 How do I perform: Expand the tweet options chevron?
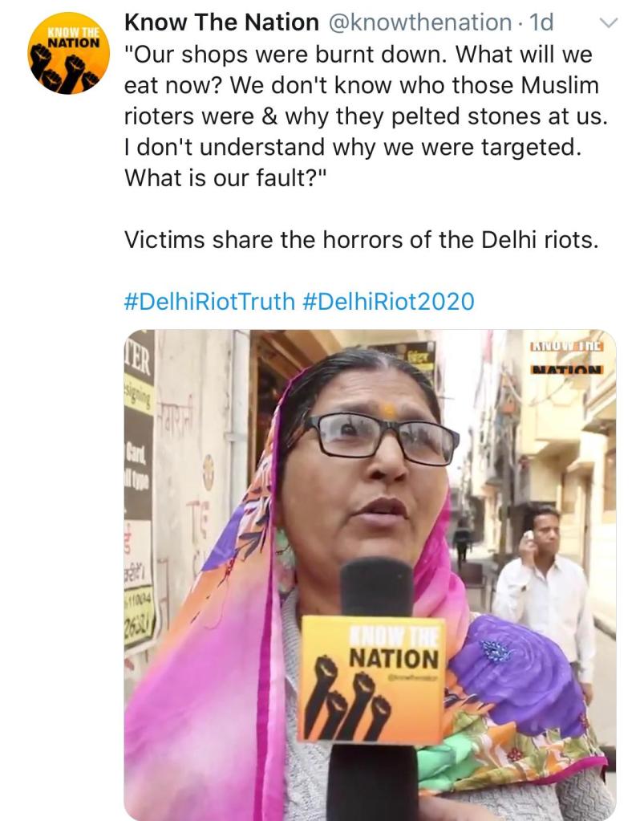click(x=610, y=24)
